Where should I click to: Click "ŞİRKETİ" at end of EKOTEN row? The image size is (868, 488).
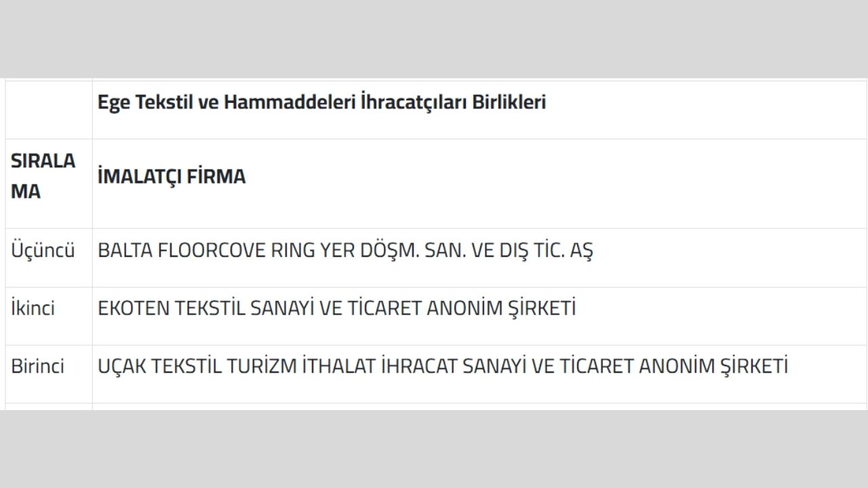(541, 309)
